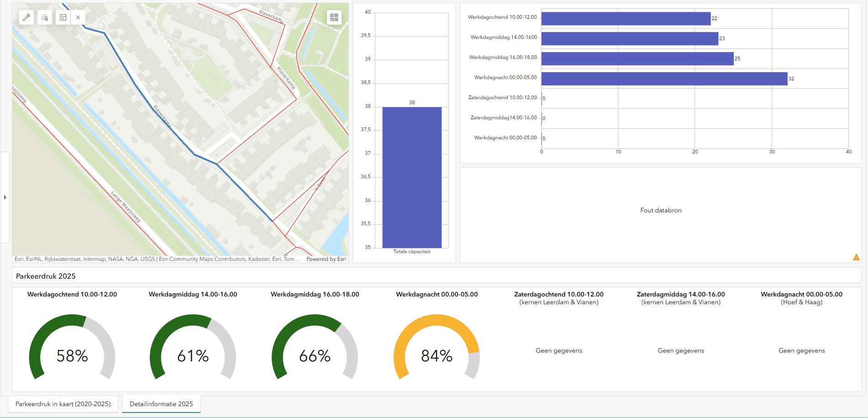The height and width of the screenshot is (418, 868).
Task: Click the Werkdagnacht 00.00-05.00 bar valued 32
Action: pyautogui.click(x=664, y=79)
